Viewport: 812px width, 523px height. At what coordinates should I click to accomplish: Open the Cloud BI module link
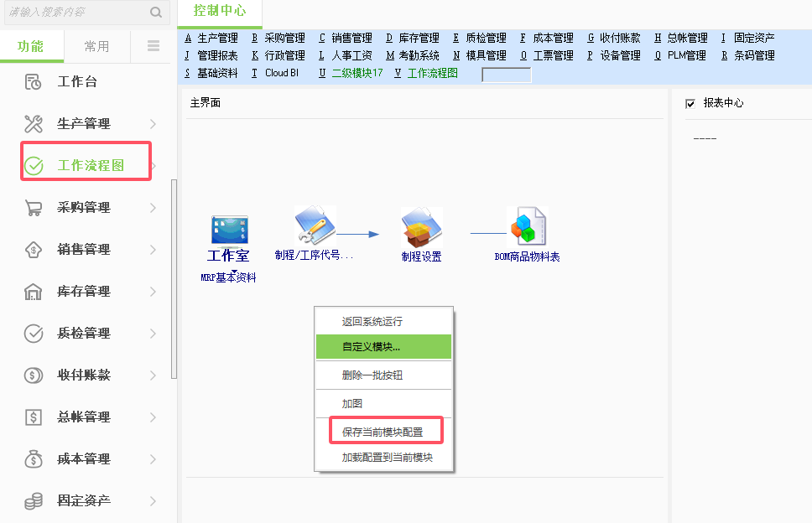pyautogui.click(x=282, y=73)
